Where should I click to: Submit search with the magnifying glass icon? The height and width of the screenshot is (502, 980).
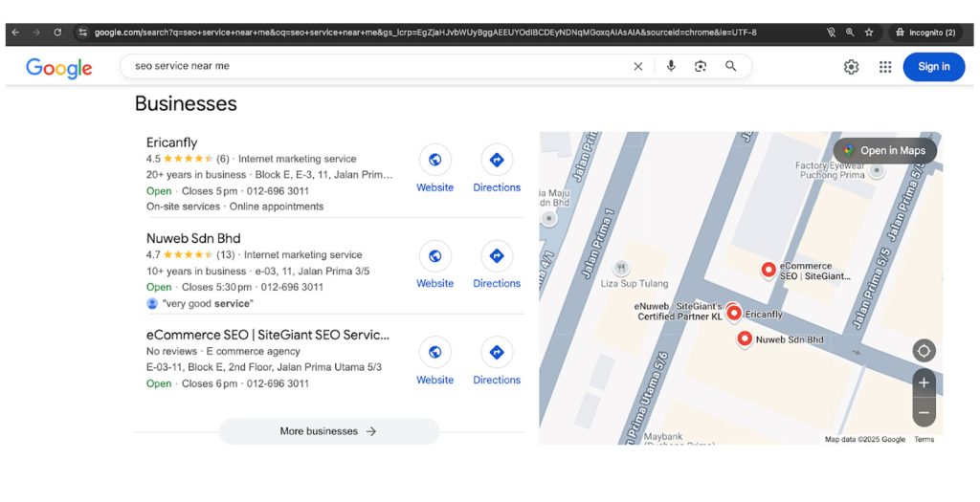point(730,66)
